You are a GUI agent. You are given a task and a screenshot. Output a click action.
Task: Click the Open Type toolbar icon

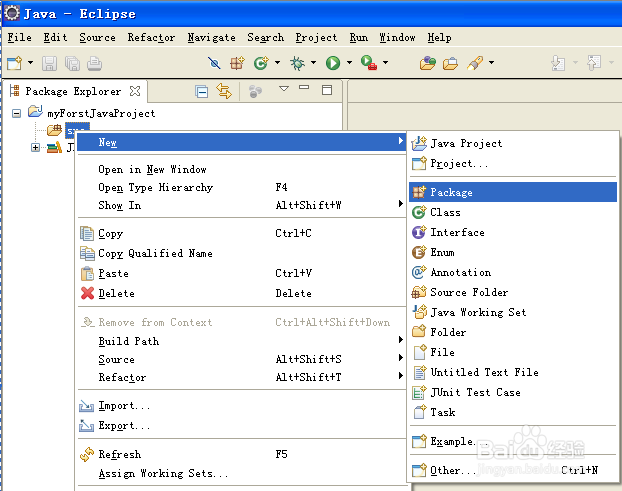pos(428,63)
